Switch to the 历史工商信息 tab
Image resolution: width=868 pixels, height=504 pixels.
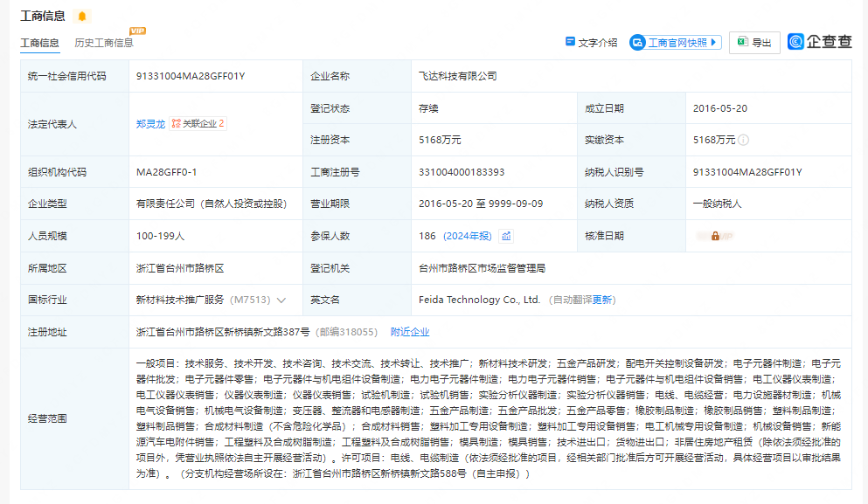click(x=103, y=43)
